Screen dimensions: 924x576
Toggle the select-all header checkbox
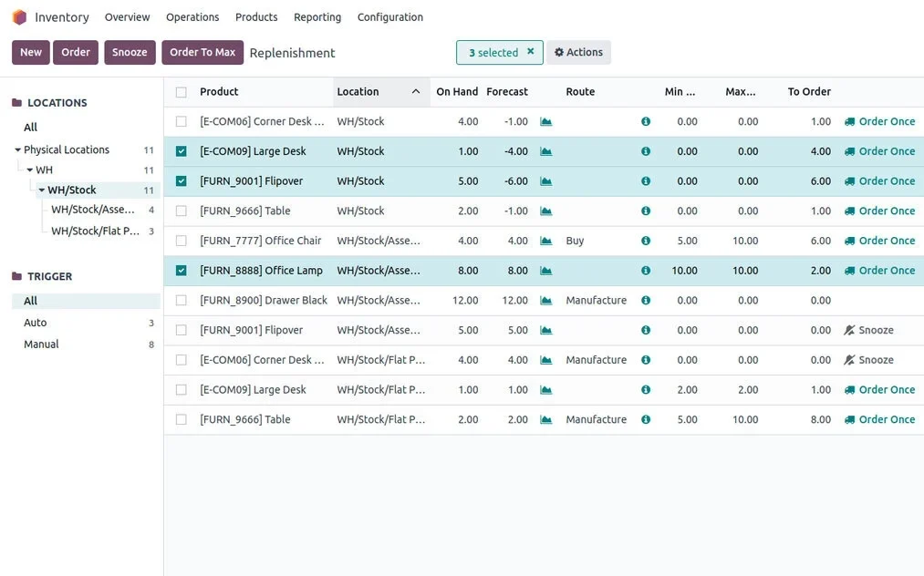click(181, 92)
